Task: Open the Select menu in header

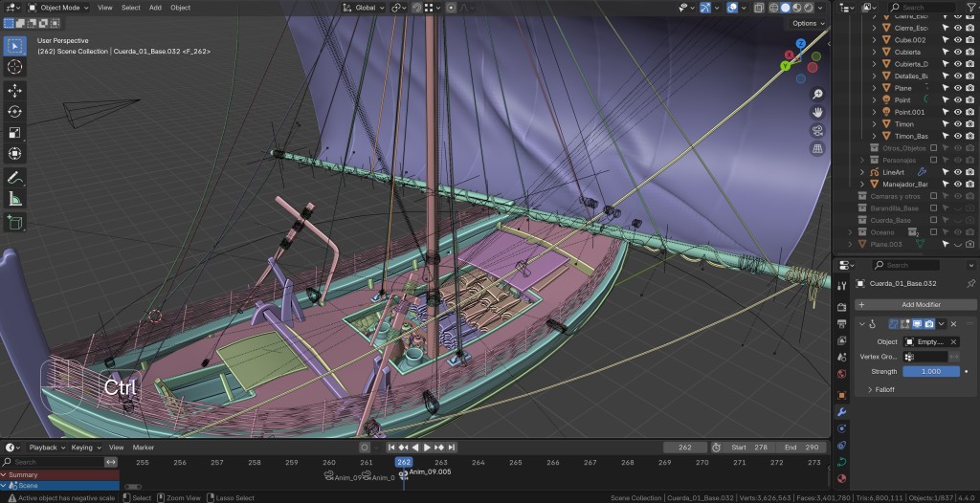Action: coord(130,7)
